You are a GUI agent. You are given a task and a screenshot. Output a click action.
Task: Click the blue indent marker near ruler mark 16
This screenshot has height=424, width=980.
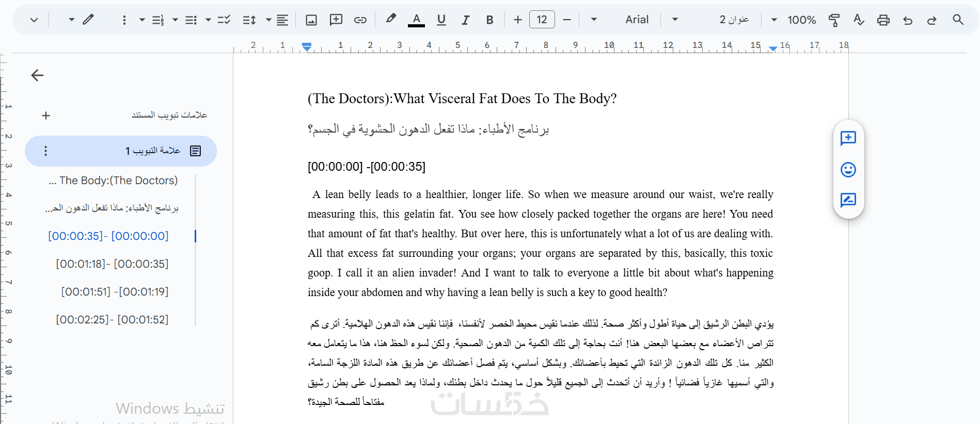[x=773, y=48]
